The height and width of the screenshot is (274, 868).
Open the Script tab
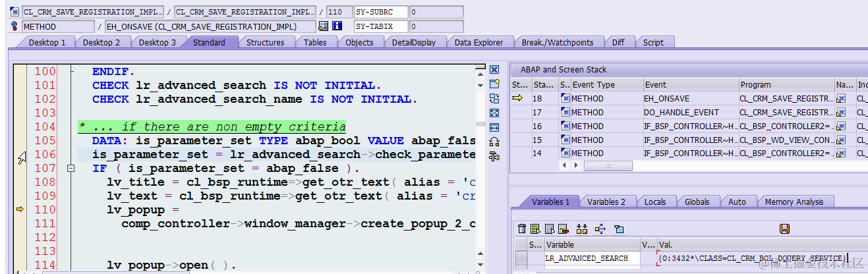tap(654, 42)
